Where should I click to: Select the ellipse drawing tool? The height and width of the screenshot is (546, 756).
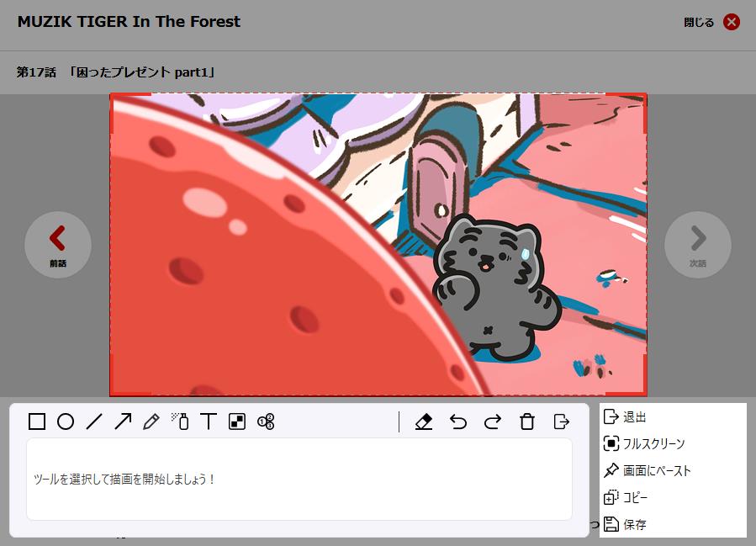[66, 421]
